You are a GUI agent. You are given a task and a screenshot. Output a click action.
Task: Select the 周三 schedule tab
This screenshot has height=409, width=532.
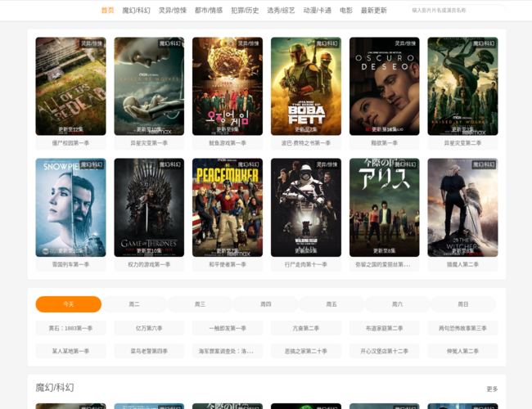pyautogui.click(x=200, y=304)
